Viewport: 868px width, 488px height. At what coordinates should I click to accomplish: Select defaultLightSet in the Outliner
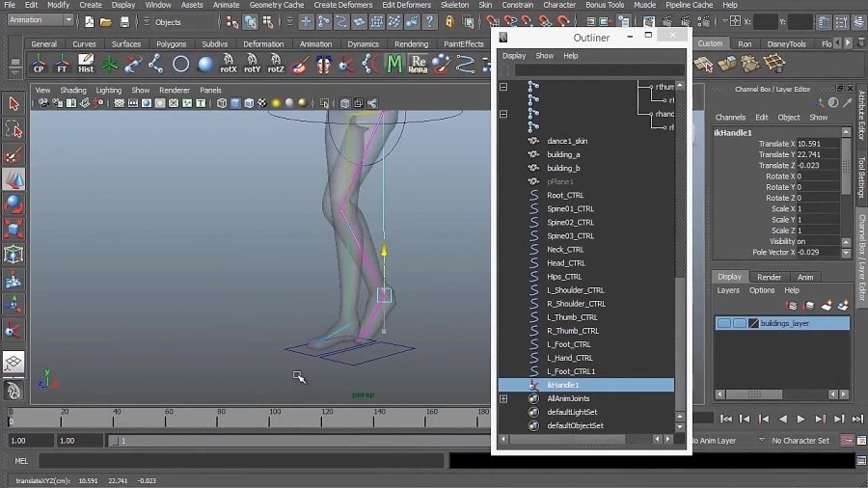point(572,412)
